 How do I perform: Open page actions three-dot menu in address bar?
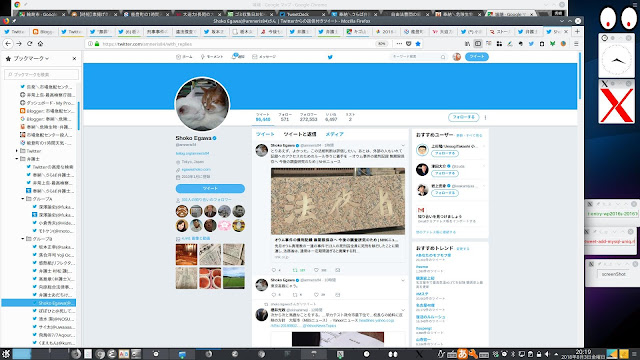(x=399, y=44)
